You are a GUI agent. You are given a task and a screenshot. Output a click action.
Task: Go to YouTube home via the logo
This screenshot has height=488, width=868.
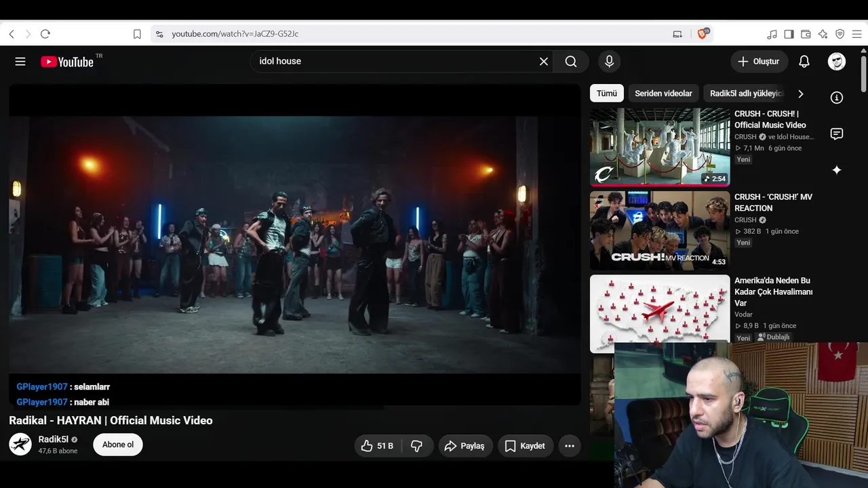tap(67, 62)
